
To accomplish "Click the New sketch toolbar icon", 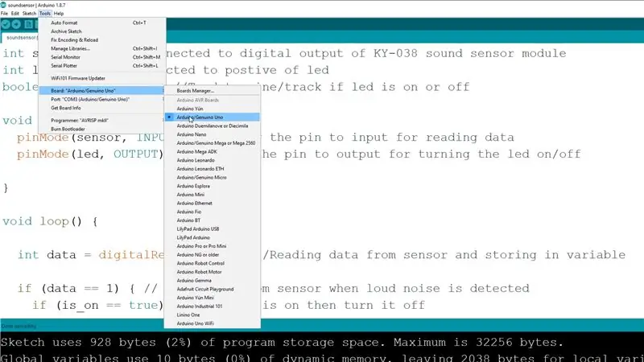I will pos(28,24).
